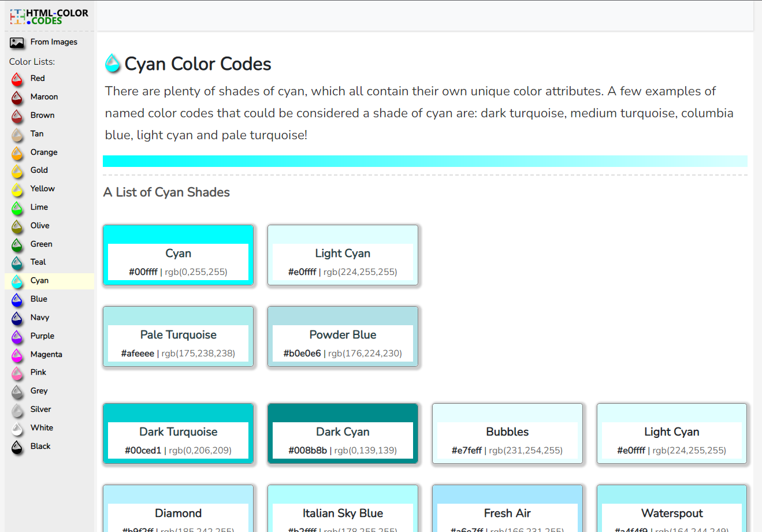Click the text rgb(231,254,255)
762x532 pixels.
tap(526, 451)
